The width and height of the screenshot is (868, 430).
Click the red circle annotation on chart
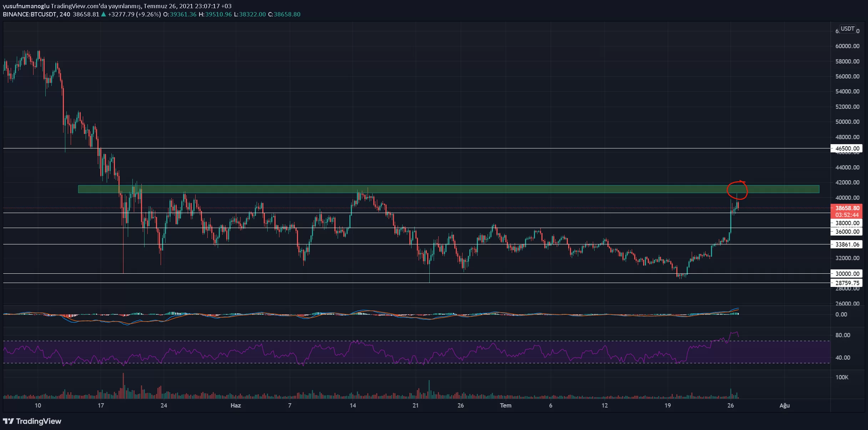pos(737,190)
